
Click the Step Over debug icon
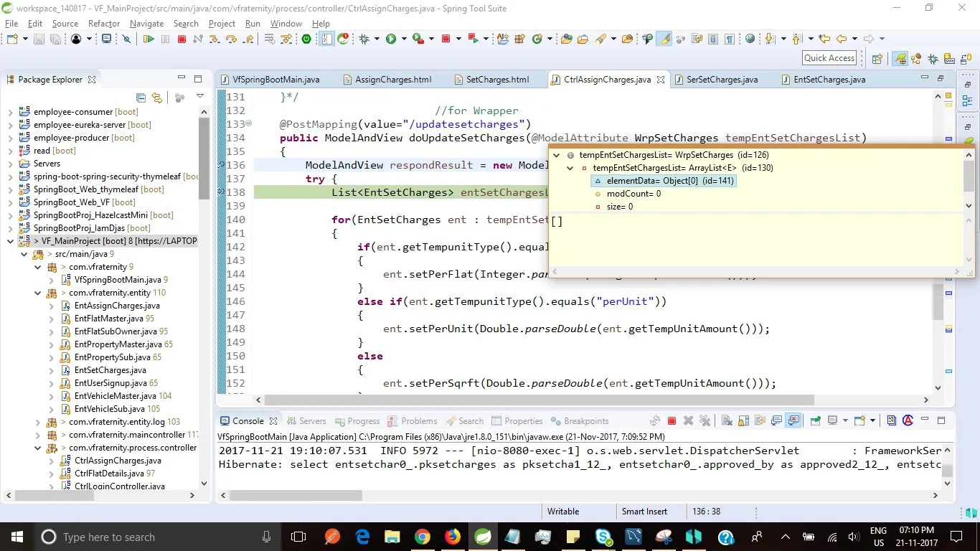click(230, 39)
